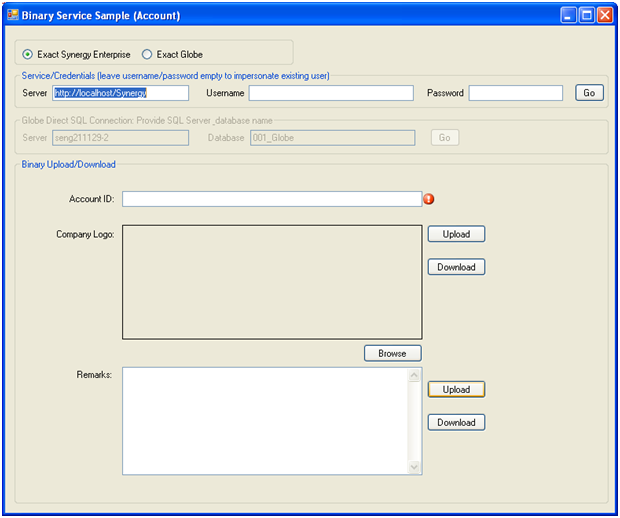Click Upload button for Company Logo
The height and width of the screenshot is (518, 620).
point(456,234)
